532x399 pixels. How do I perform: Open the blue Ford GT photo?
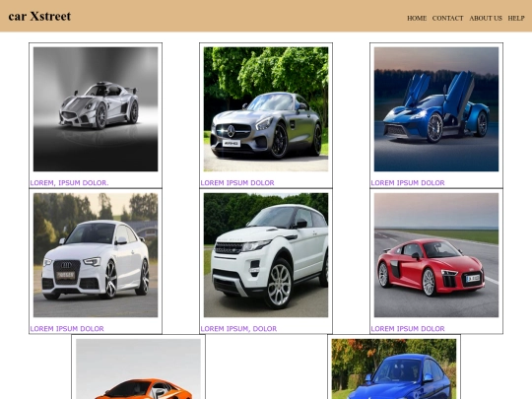(x=436, y=109)
